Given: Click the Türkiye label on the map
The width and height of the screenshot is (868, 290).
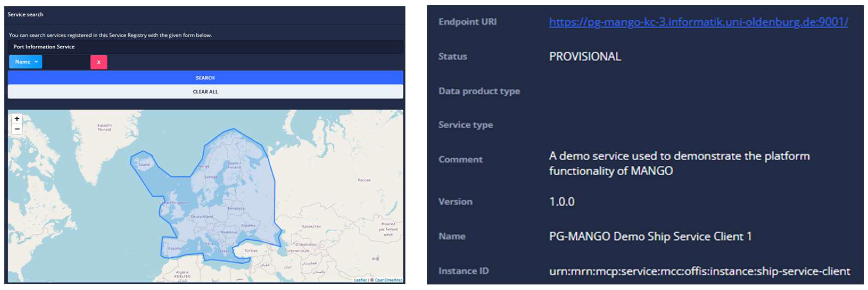Looking at the screenshot, I should (x=251, y=251).
